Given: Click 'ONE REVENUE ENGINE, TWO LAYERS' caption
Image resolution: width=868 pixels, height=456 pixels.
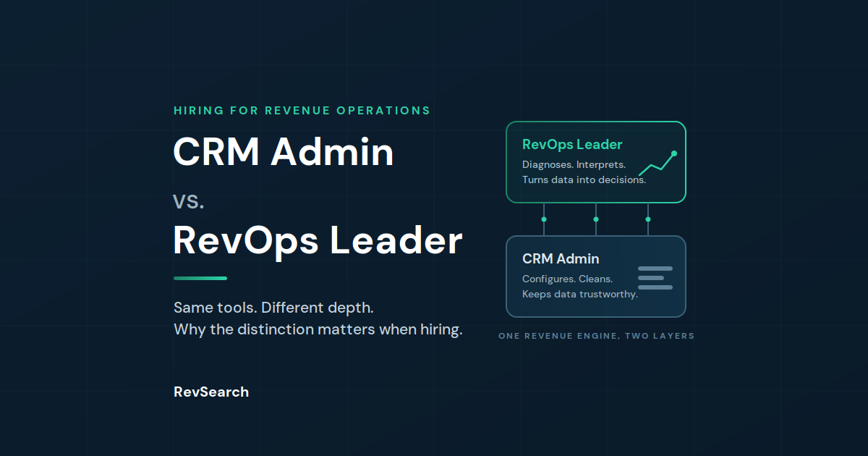Looking at the screenshot, I should (596, 336).
